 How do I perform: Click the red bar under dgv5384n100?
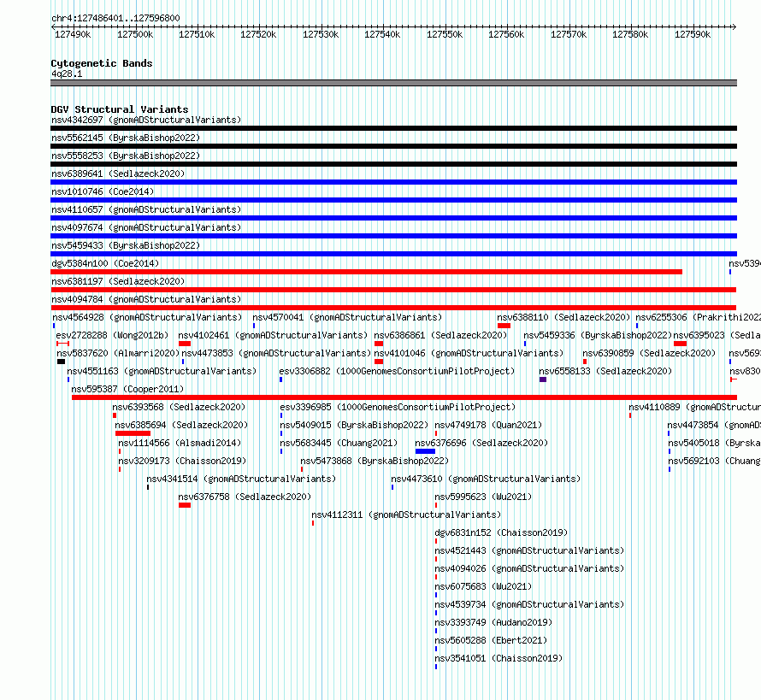pyautogui.click(x=367, y=272)
